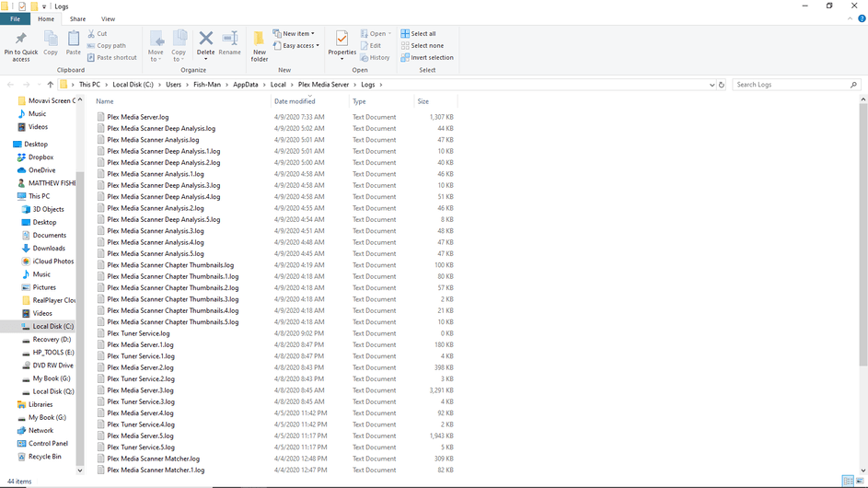Refresh the Logs folder view
Viewport: 868px width, 488px height.
click(722, 85)
